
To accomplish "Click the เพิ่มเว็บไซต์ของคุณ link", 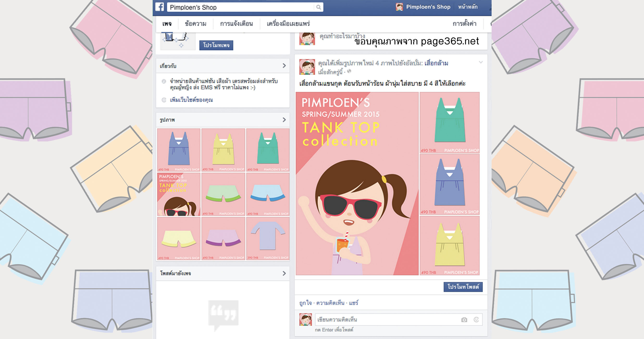I will (x=191, y=100).
